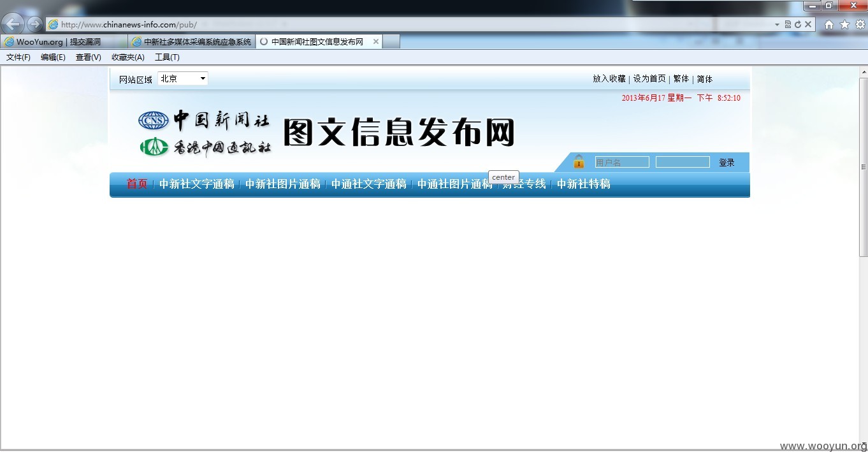
Task: Open the Home icon in IE
Action: 829,25
